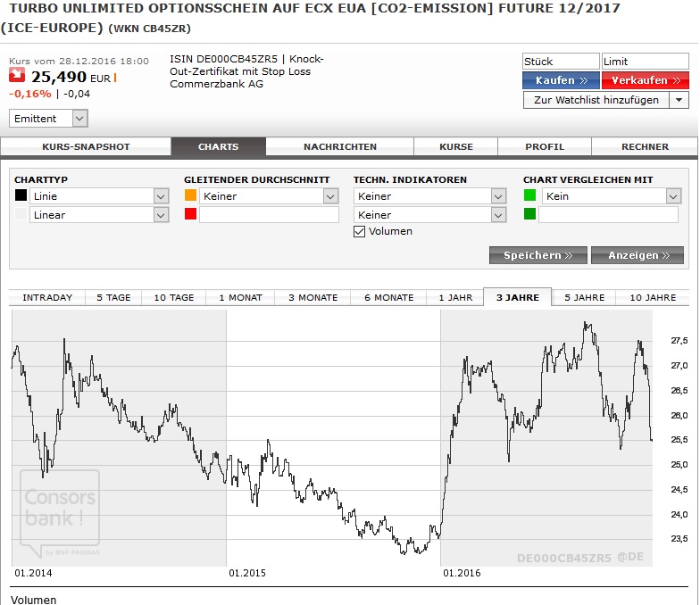The image size is (700, 605).
Task: Select the 3 Monate time range
Action: point(312,298)
